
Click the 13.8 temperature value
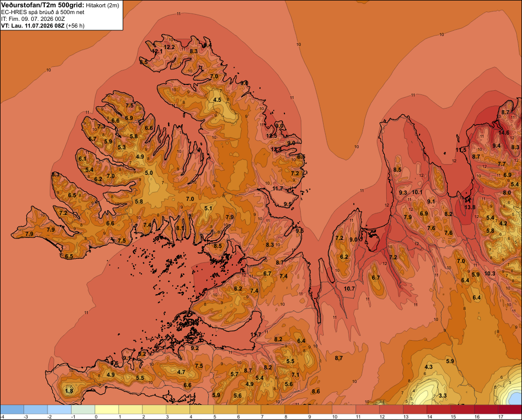click(470, 207)
